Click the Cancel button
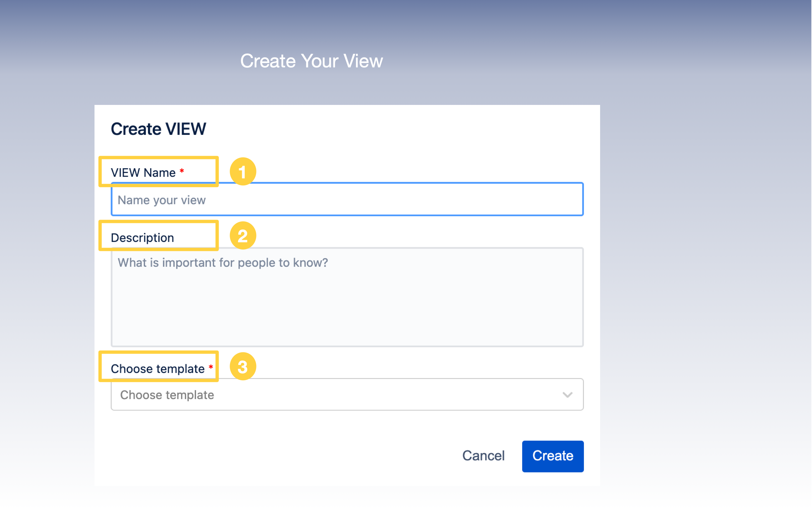 pyautogui.click(x=483, y=456)
